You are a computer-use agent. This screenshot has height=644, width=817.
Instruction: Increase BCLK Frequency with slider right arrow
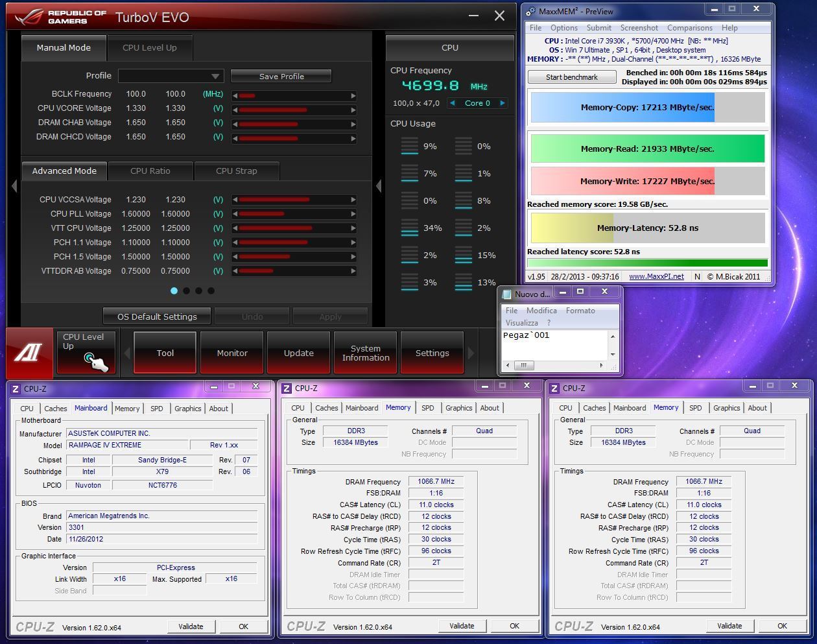[x=353, y=95]
